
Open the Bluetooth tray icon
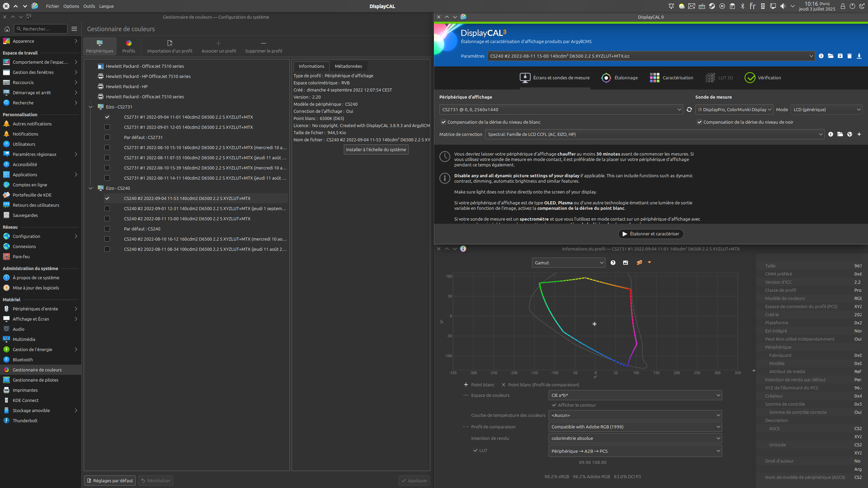[x=743, y=6]
